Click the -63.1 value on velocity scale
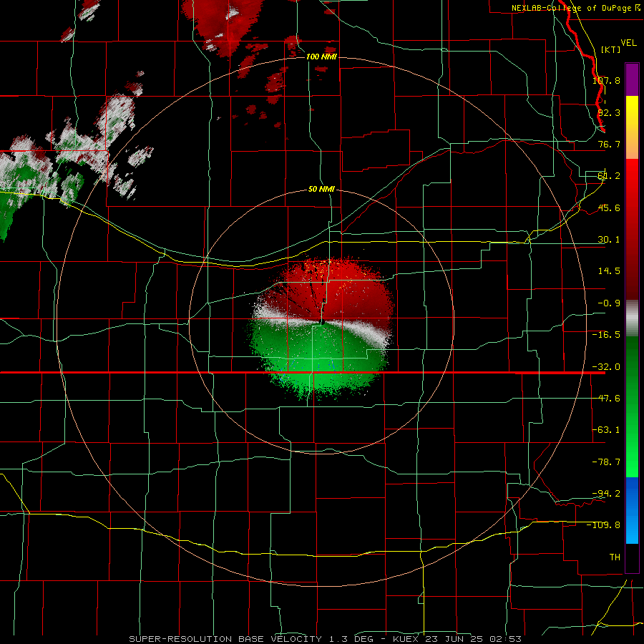The width and height of the screenshot is (644, 644). click(606, 430)
